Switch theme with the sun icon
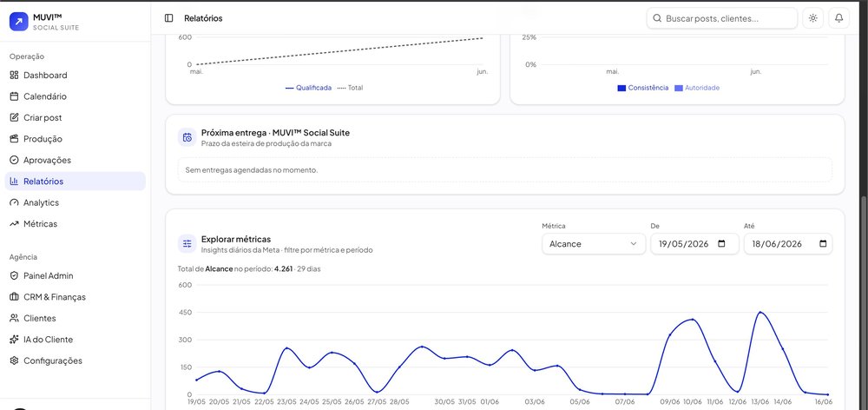Screen dimensions: 868x410 click(x=812, y=18)
